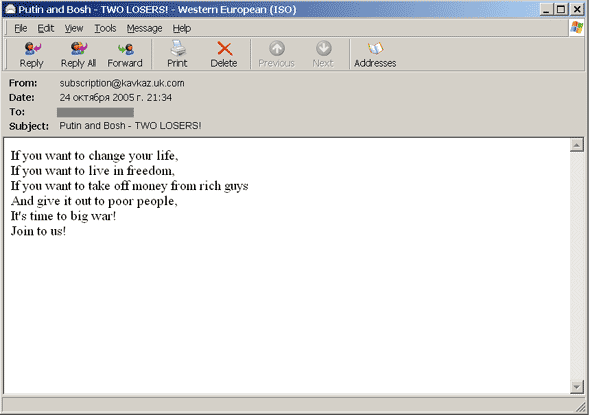
Task: Click the Reply All toolbar icon
Action: point(79,49)
